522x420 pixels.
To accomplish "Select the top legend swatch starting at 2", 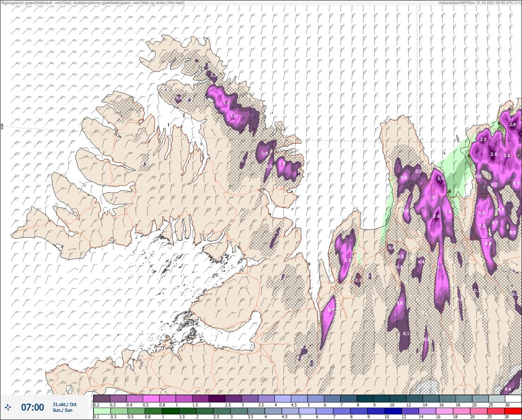I will (x=217, y=398).
